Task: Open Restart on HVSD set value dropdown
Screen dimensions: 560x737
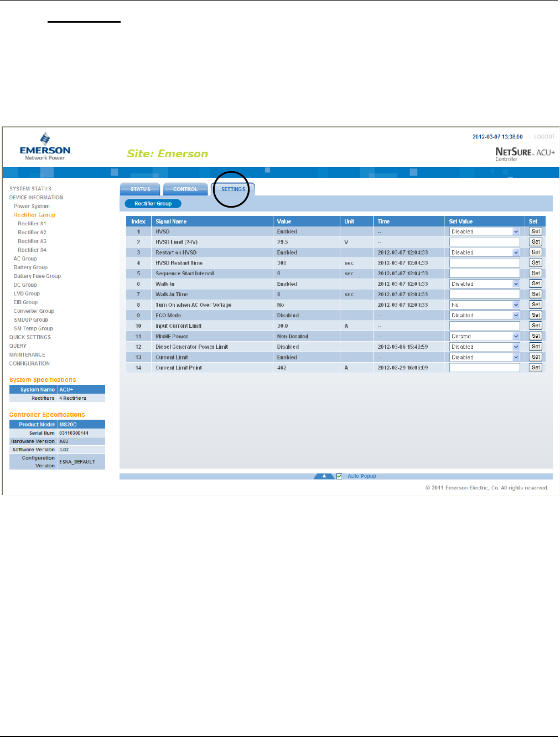Action: click(485, 252)
